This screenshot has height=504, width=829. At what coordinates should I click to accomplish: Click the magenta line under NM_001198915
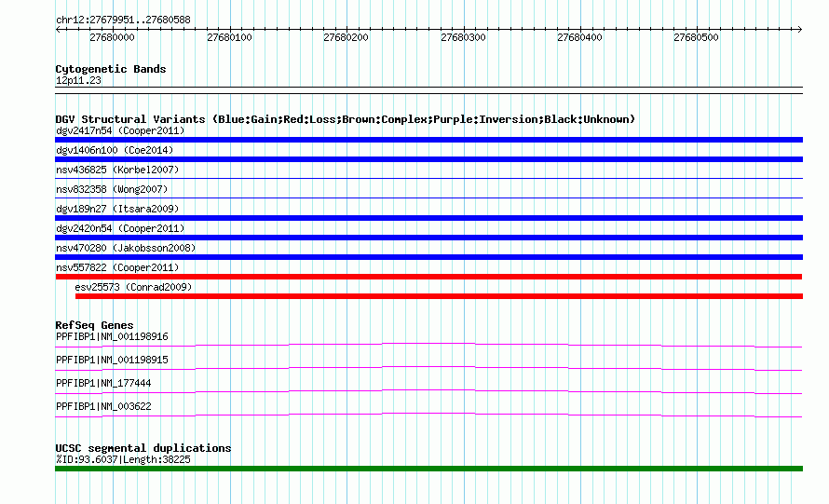(428, 369)
